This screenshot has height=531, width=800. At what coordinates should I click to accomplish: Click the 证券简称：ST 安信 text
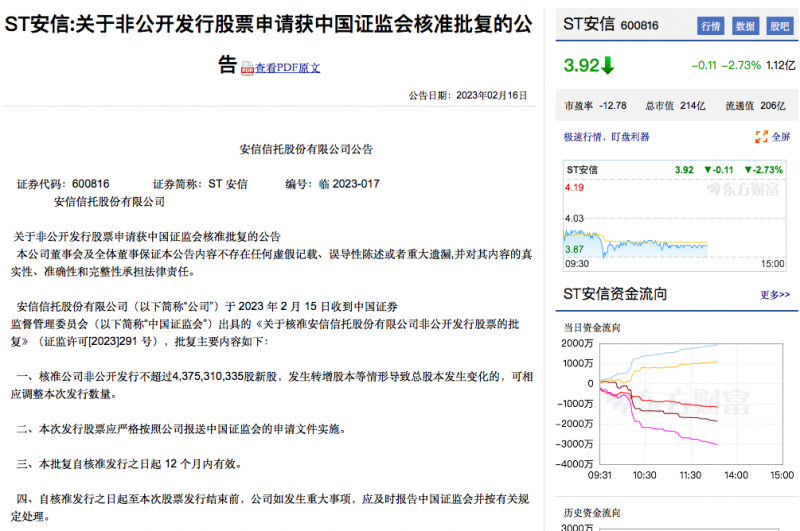[x=200, y=184]
